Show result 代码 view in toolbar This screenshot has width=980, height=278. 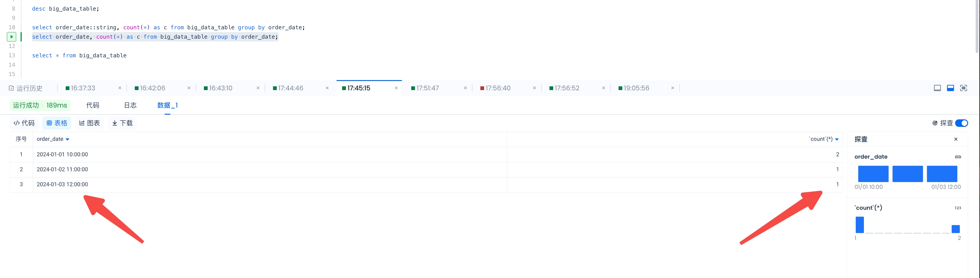point(24,123)
